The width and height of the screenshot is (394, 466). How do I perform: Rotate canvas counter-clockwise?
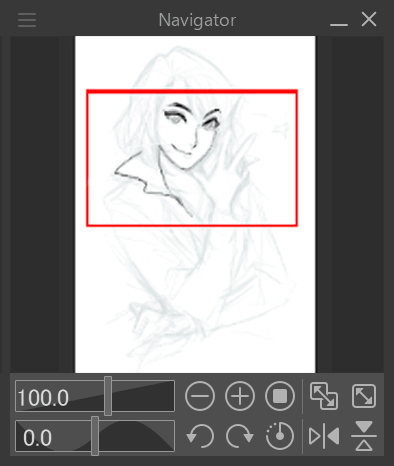[200, 436]
